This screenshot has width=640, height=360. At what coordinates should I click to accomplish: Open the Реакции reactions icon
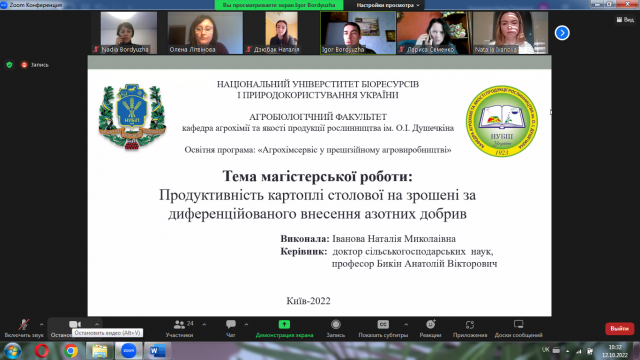[x=431, y=324]
